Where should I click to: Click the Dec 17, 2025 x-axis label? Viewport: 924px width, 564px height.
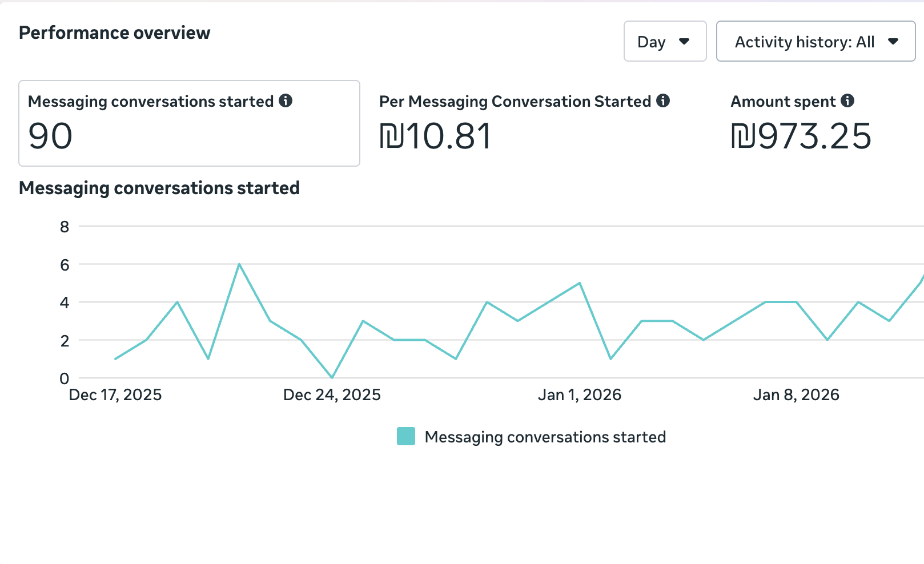pos(115,395)
